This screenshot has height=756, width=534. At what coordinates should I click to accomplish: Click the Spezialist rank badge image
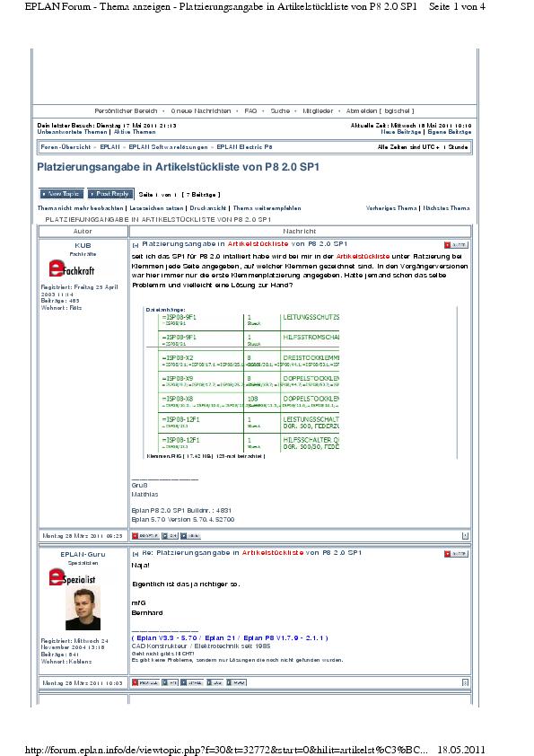pos(72,577)
